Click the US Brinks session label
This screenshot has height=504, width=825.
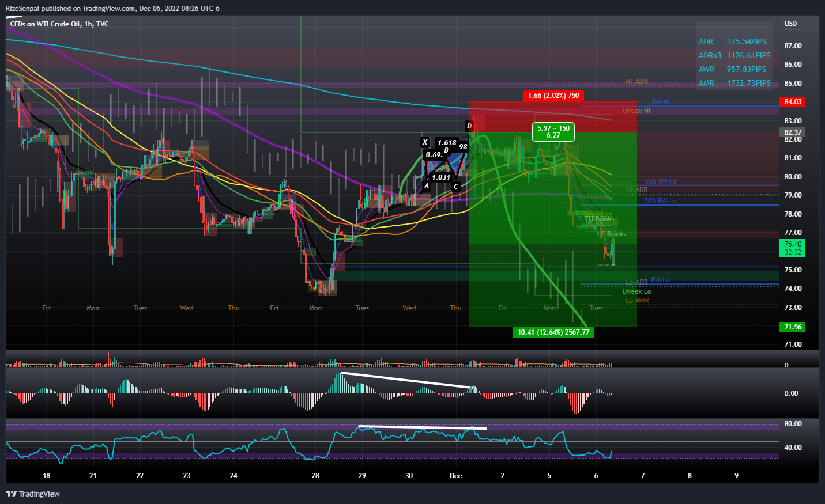[612, 234]
